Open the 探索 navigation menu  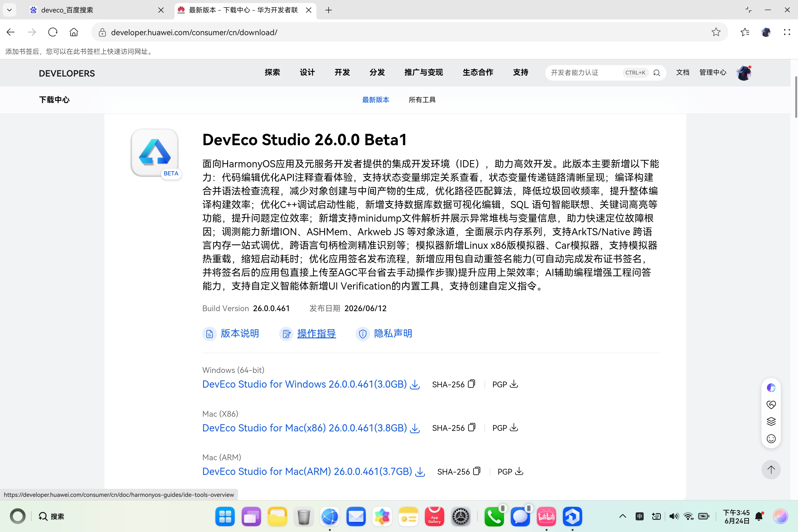click(272, 72)
